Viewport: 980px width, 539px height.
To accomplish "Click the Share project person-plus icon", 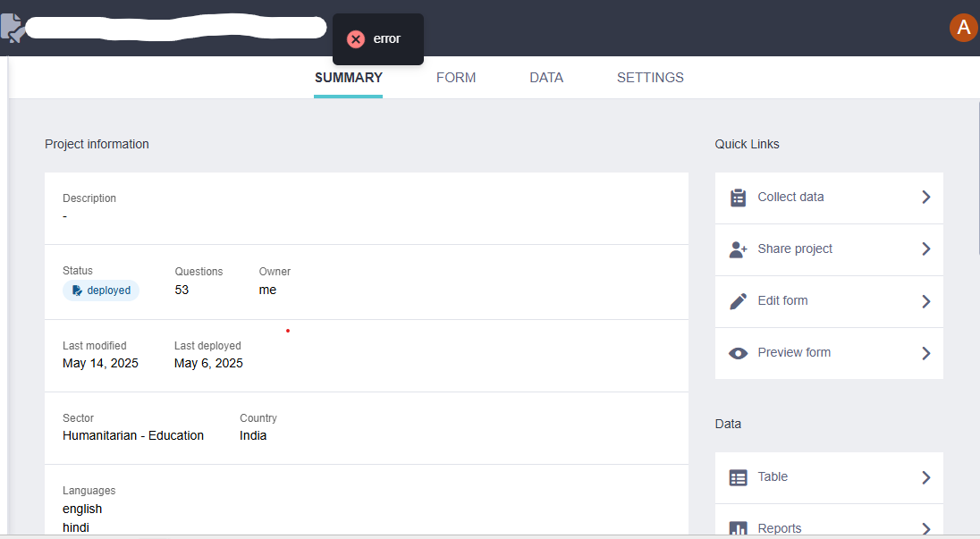I will (738, 249).
